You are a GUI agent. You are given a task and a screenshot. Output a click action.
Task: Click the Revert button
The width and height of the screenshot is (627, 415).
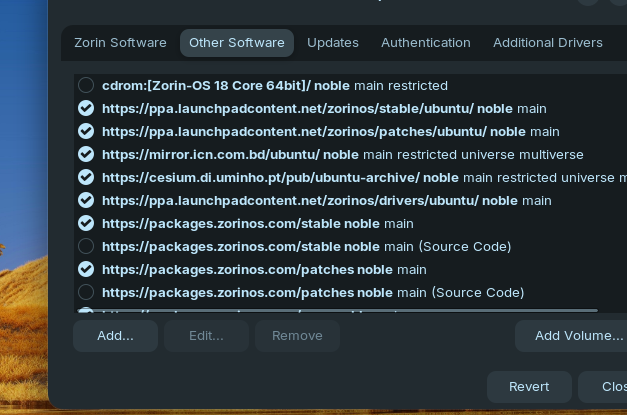tap(529, 387)
